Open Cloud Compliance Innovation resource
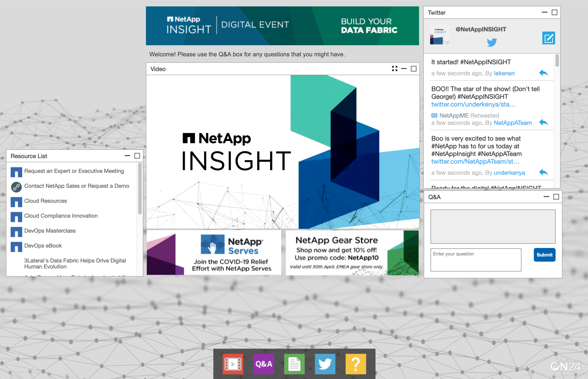This screenshot has width=588, height=379. pyautogui.click(x=61, y=216)
